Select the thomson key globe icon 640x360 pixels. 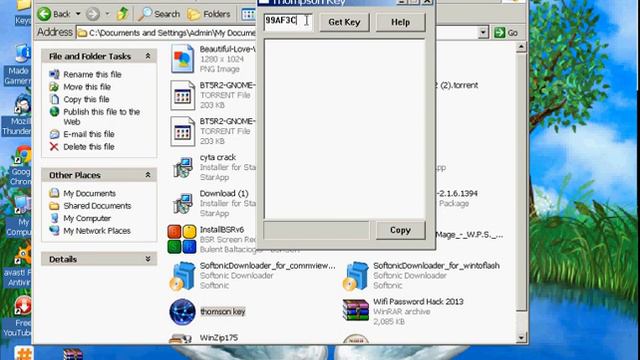(x=182, y=312)
